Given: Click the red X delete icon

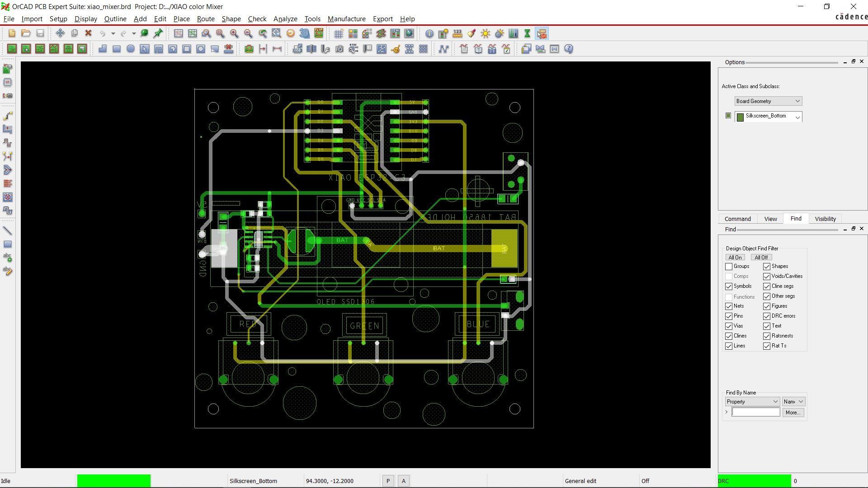Looking at the screenshot, I should click(x=89, y=33).
